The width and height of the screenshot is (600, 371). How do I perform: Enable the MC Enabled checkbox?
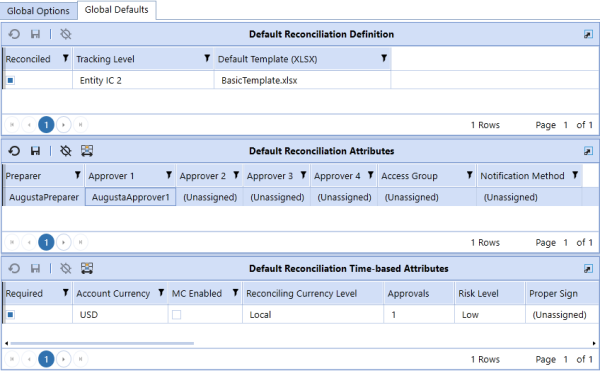(176, 315)
